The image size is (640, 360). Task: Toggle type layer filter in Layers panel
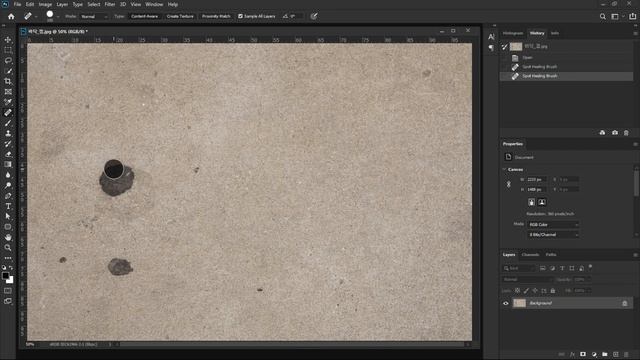(562, 268)
